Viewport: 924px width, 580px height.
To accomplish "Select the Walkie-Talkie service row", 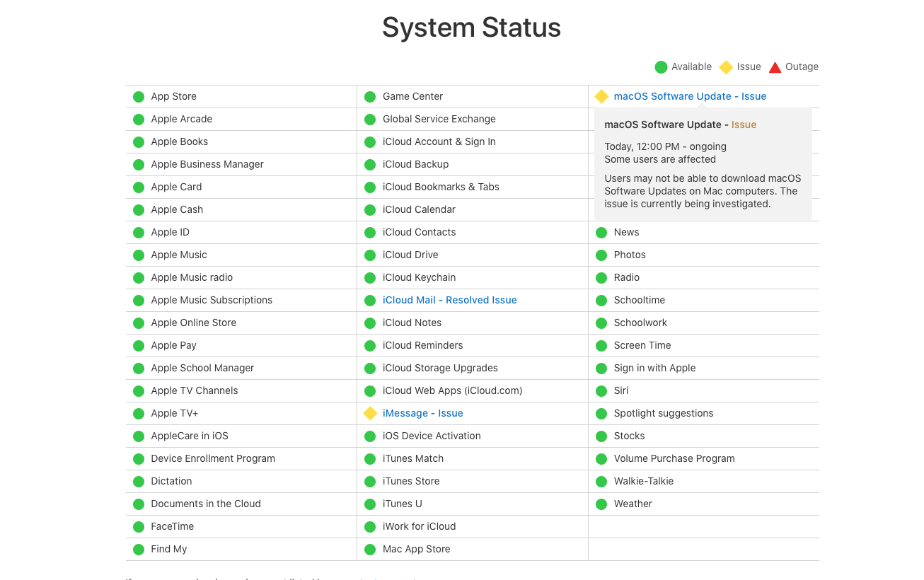I will tap(643, 481).
